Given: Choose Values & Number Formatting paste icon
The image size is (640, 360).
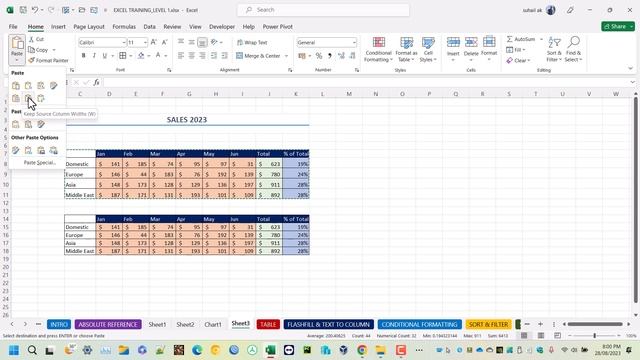Looking at the screenshot, I should pyautogui.click(x=28, y=124).
